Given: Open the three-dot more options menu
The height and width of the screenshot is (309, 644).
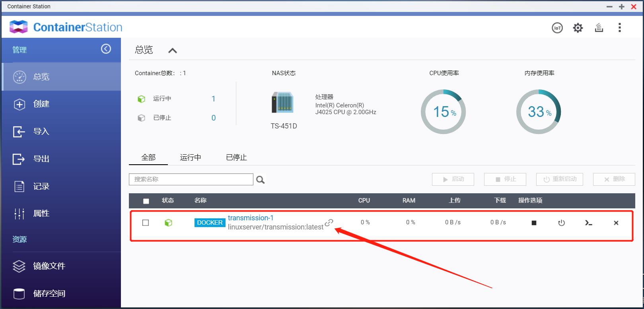Looking at the screenshot, I should pos(619,28).
